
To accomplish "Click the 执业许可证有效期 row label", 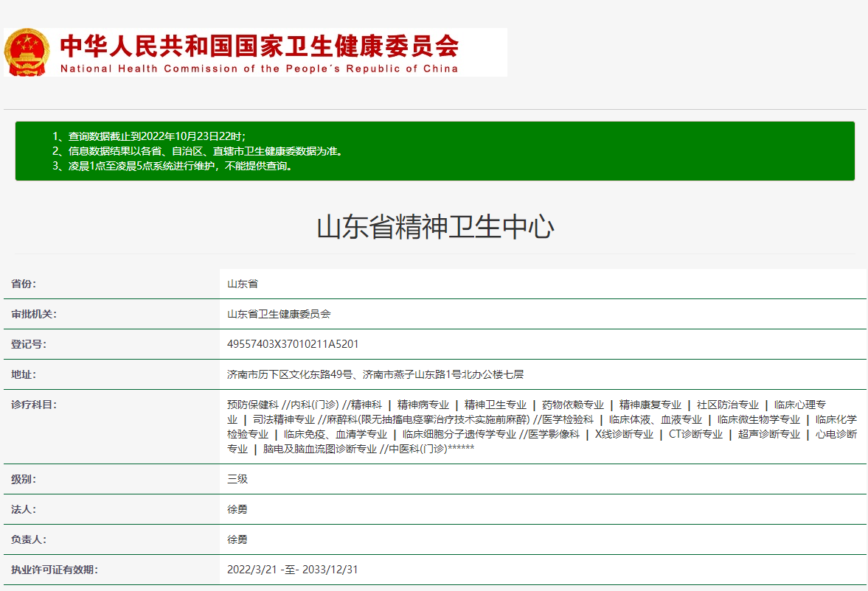I will [55, 570].
